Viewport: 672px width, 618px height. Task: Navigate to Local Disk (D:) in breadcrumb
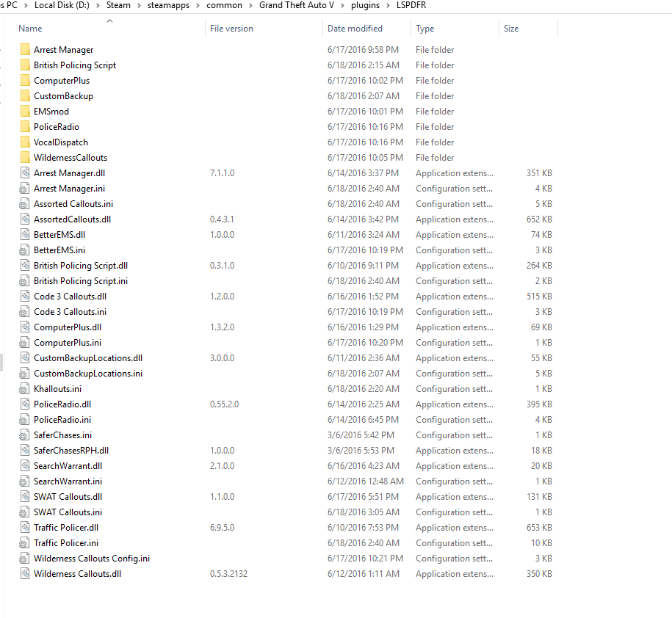pos(62,5)
